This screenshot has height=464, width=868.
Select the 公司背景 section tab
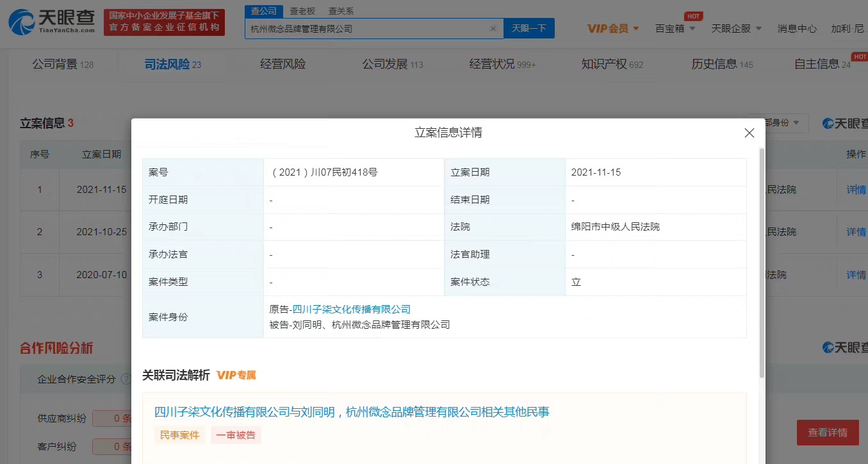(x=62, y=64)
